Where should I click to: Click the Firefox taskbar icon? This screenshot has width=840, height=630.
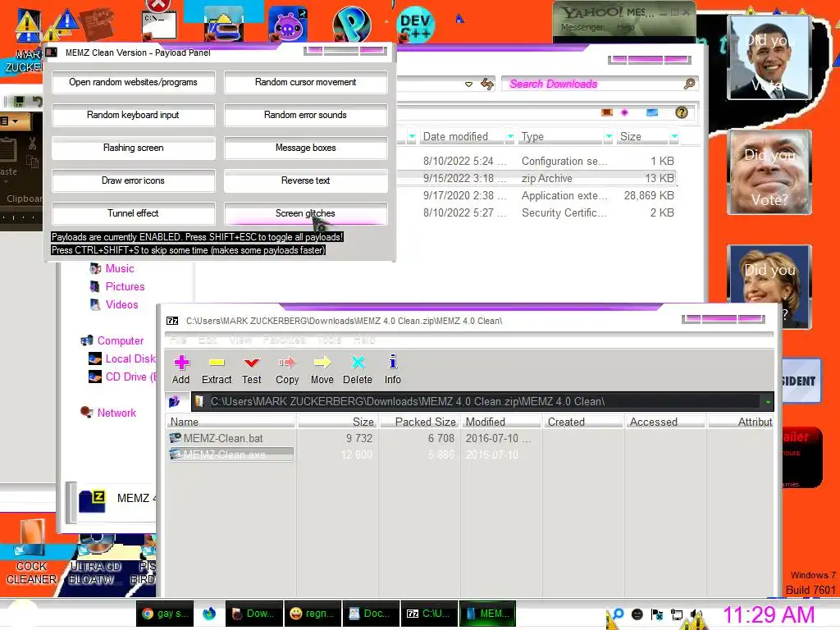coord(209,614)
